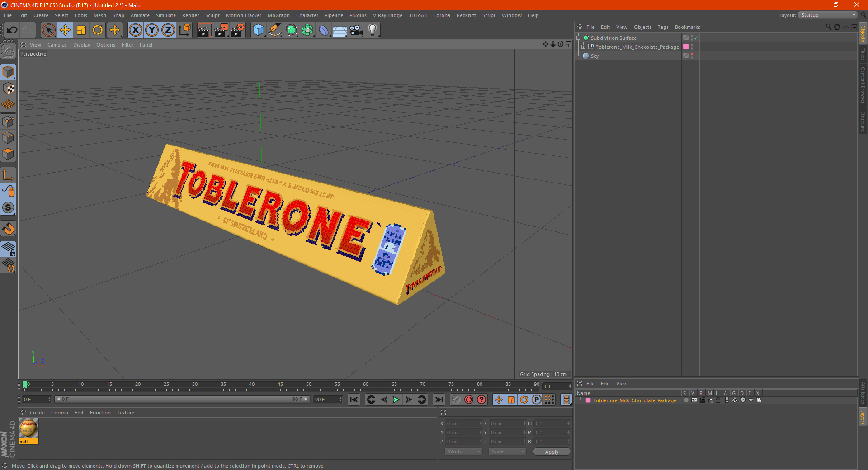This screenshot has height=470, width=868.
Task: Open the Layout Startup dropdown
Action: (828, 15)
